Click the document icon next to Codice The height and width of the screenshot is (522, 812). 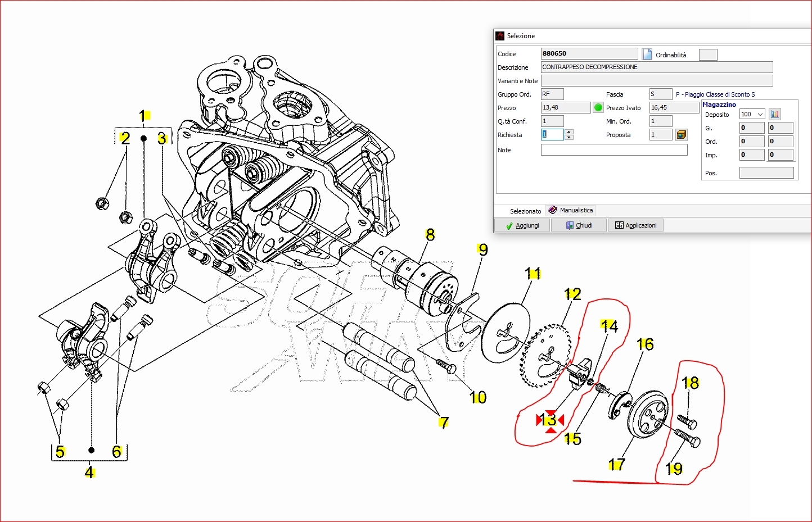(x=647, y=55)
